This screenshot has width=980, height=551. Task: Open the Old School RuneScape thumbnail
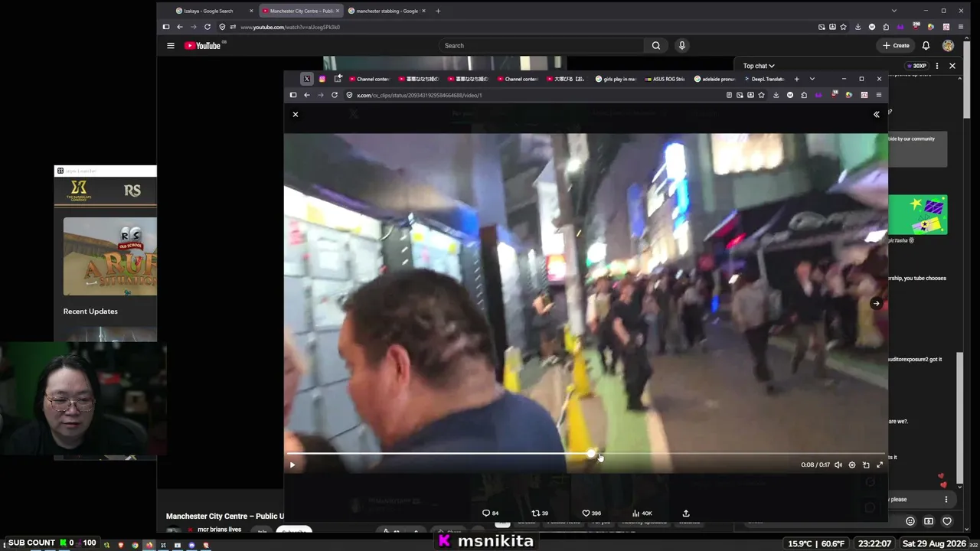point(110,256)
